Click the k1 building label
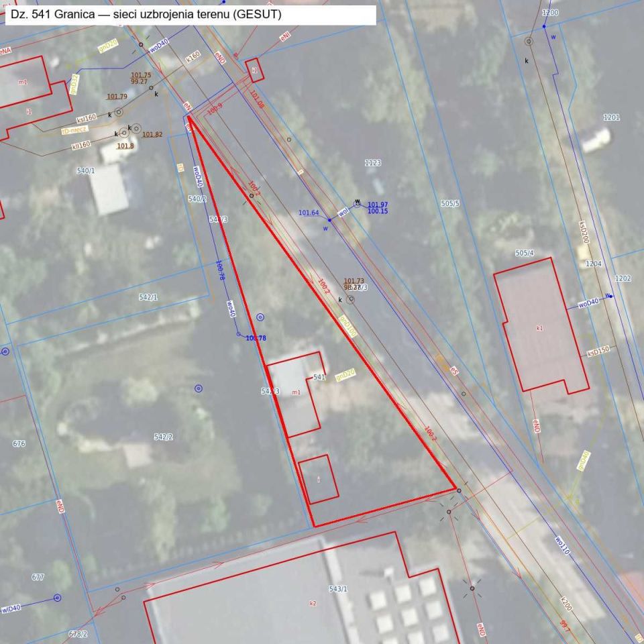 coord(539,328)
